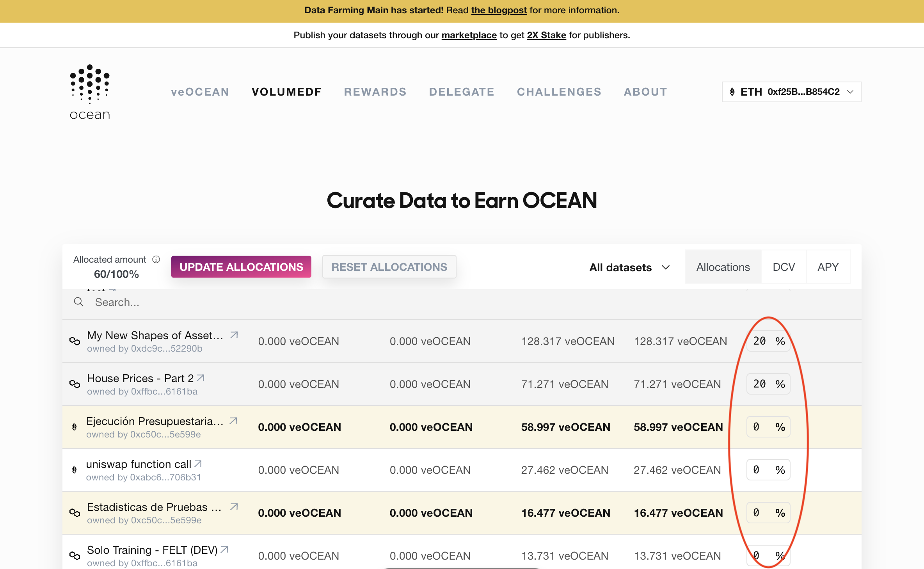Open the ABOUT page
924x569 pixels.
[646, 92]
